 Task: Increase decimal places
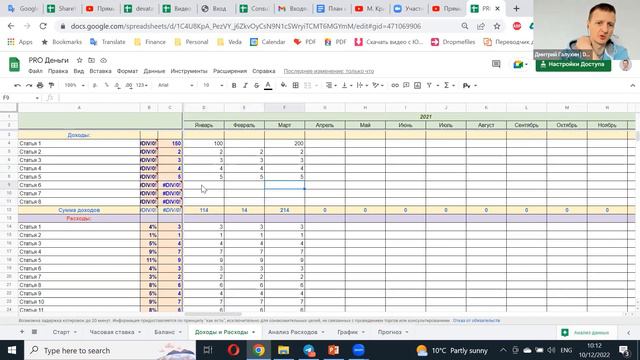[129, 85]
